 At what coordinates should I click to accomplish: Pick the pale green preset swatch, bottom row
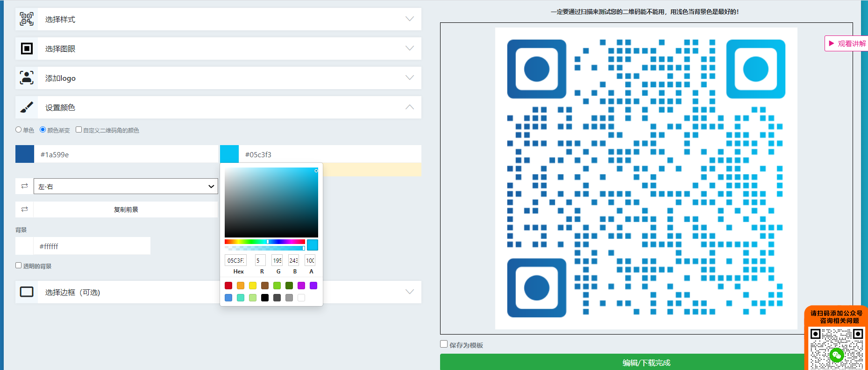[253, 298]
